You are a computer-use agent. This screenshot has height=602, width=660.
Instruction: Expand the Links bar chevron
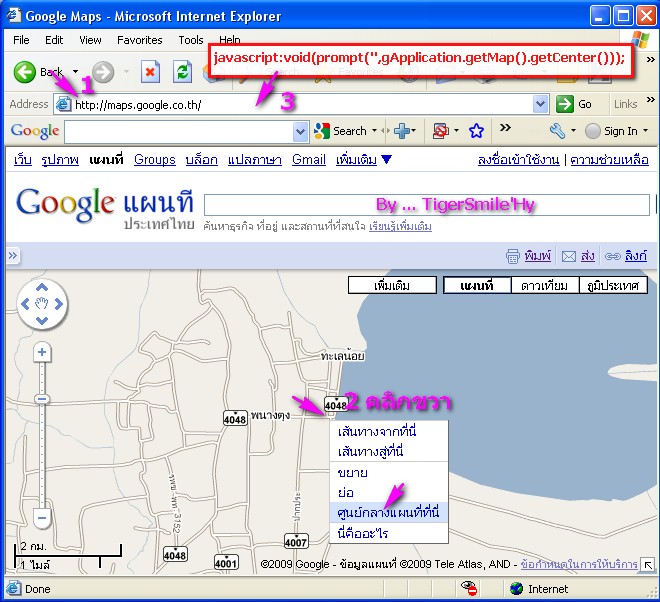[x=650, y=100]
